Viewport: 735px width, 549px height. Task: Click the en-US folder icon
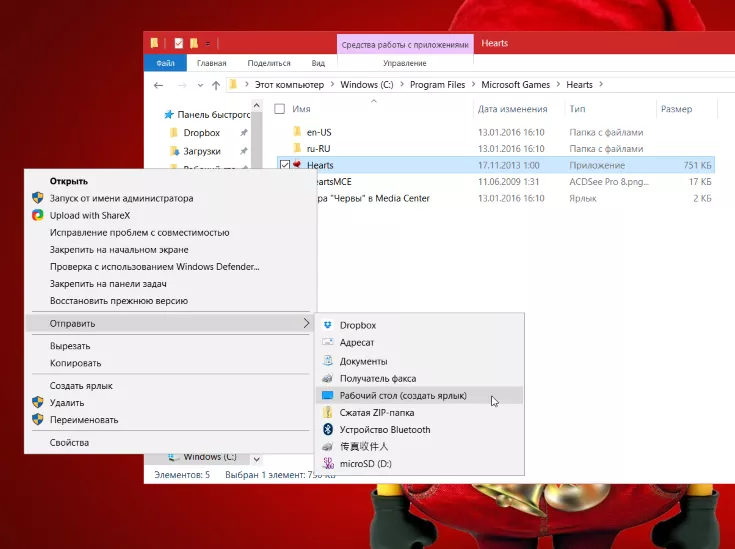(x=296, y=131)
